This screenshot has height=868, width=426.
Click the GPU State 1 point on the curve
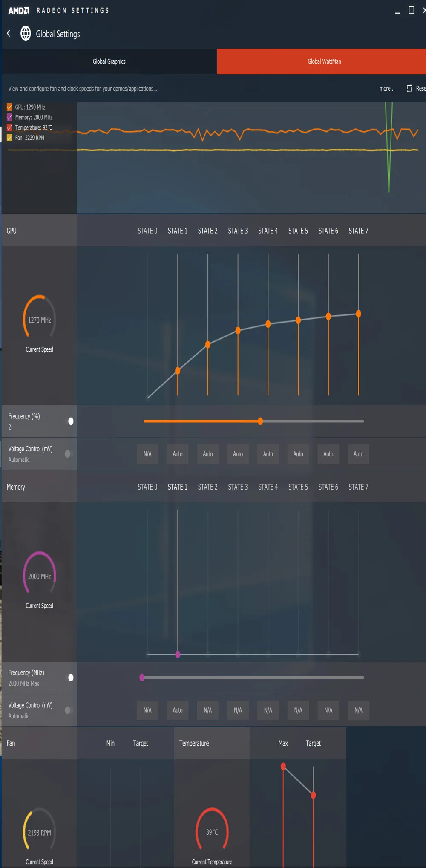tap(178, 371)
